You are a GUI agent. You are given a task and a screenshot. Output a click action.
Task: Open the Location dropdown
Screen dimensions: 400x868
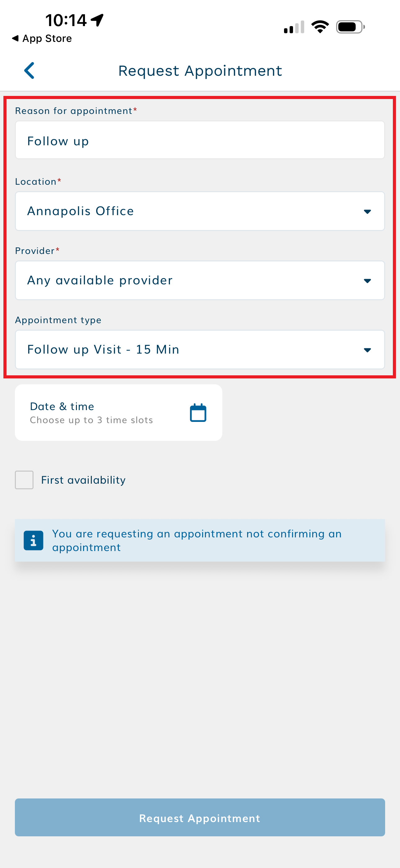pyautogui.click(x=367, y=212)
